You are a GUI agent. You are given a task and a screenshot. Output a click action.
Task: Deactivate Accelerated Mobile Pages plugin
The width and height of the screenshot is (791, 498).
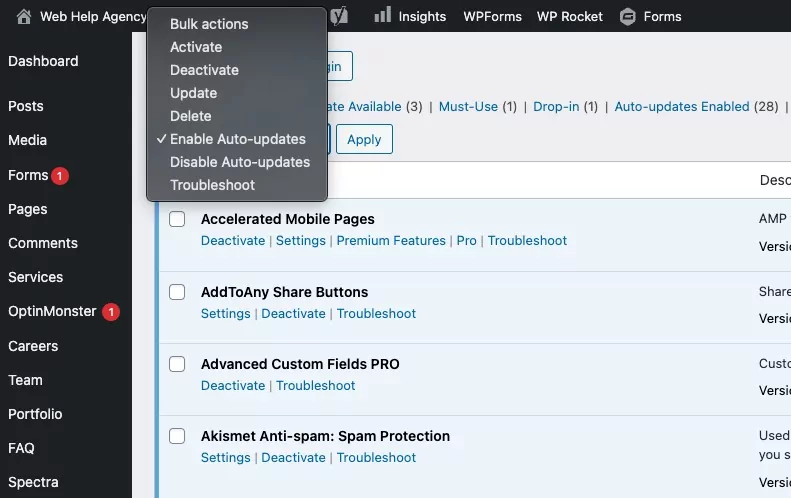[233, 241]
